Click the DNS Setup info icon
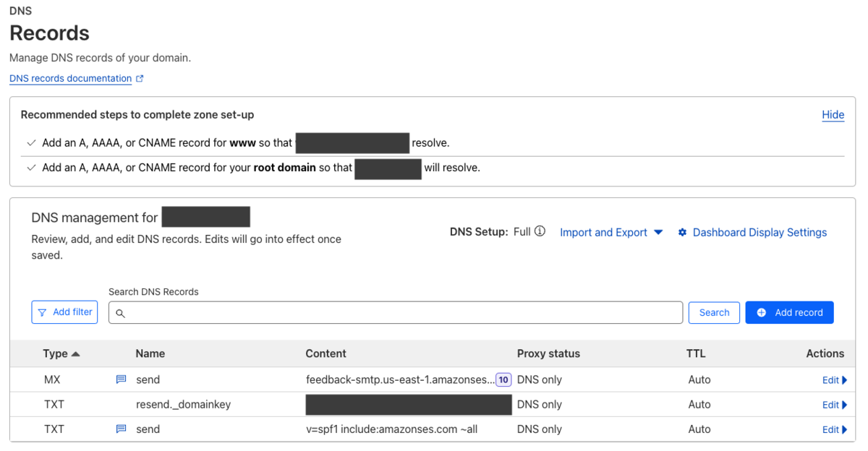 point(540,232)
